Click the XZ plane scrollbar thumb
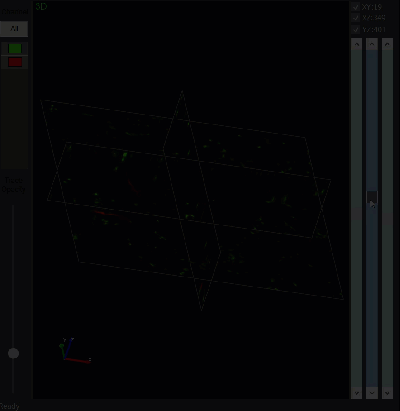The image size is (400, 411). click(372, 197)
